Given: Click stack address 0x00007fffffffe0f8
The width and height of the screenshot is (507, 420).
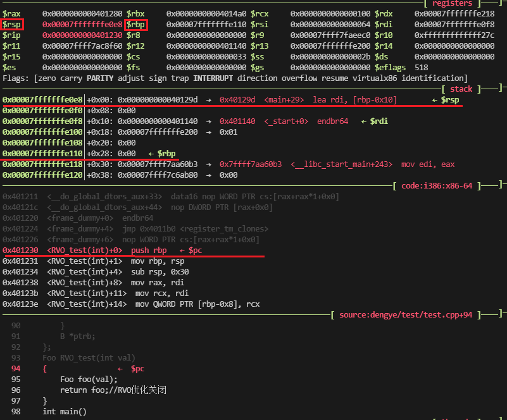Looking at the screenshot, I should [x=42, y=121].
